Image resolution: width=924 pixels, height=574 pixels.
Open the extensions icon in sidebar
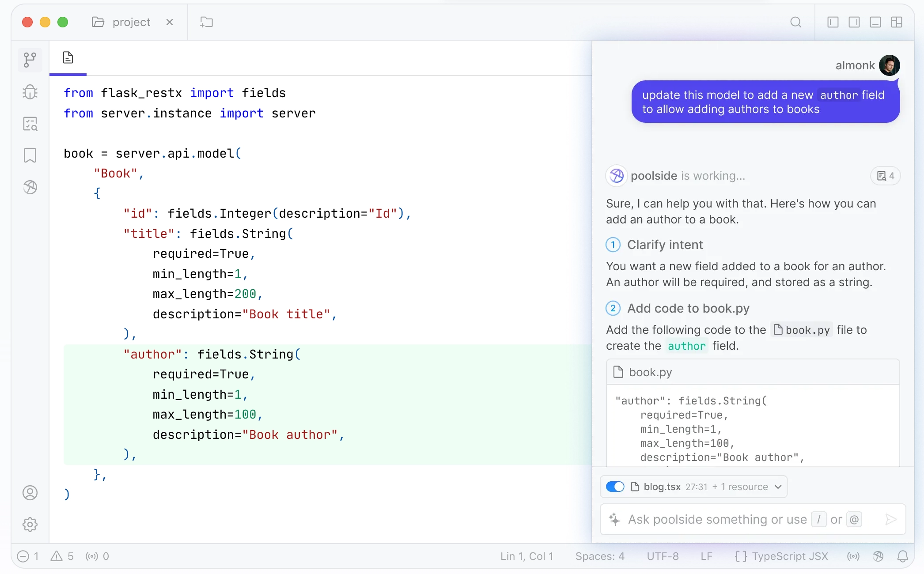click(30, 186)
